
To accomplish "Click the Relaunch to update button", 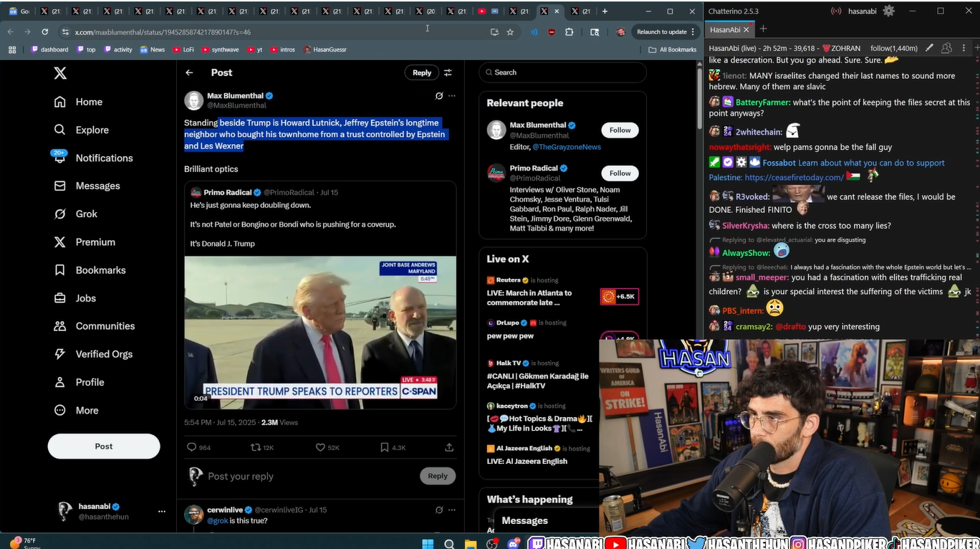I will coord(666,32).
